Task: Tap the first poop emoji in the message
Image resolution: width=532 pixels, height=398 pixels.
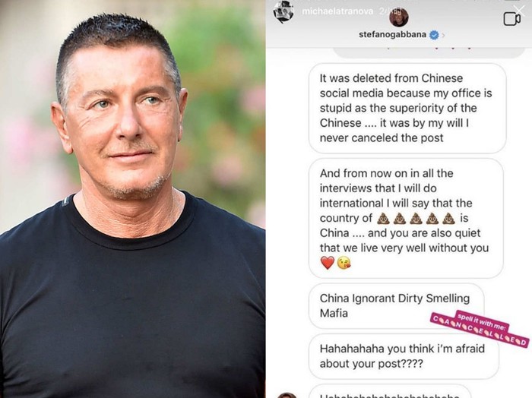Action: 383,218
